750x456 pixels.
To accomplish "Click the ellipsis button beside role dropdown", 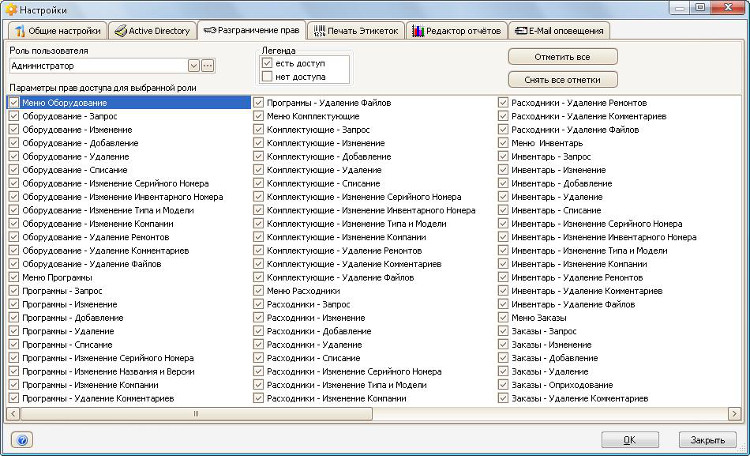I will pyautogui.click(x=208, y=66).
